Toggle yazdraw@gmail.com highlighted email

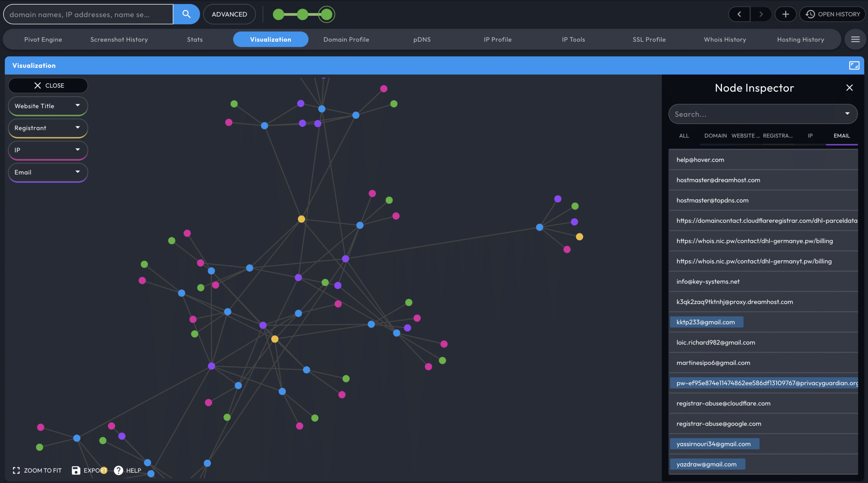[707, 464]
